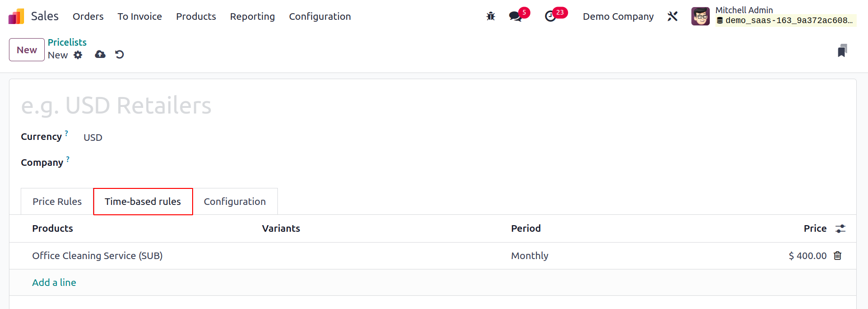Click the New button
Screen dimensions: 868x309
(x=27, y=50)
